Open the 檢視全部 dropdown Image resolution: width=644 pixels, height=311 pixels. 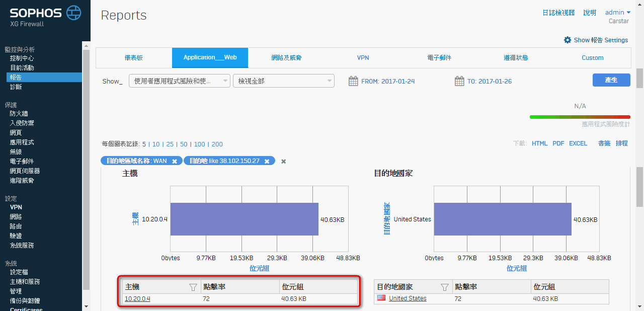click(x=283, y=81)
